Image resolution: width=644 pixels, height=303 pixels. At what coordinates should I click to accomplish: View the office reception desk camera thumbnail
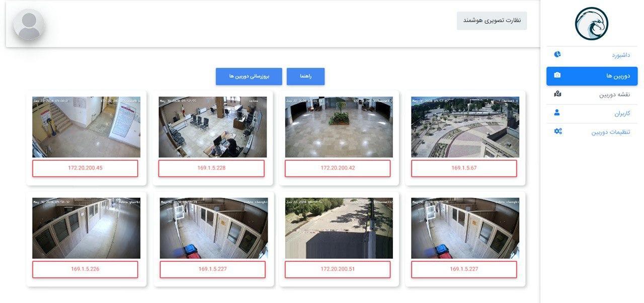(x=213, y=127)
